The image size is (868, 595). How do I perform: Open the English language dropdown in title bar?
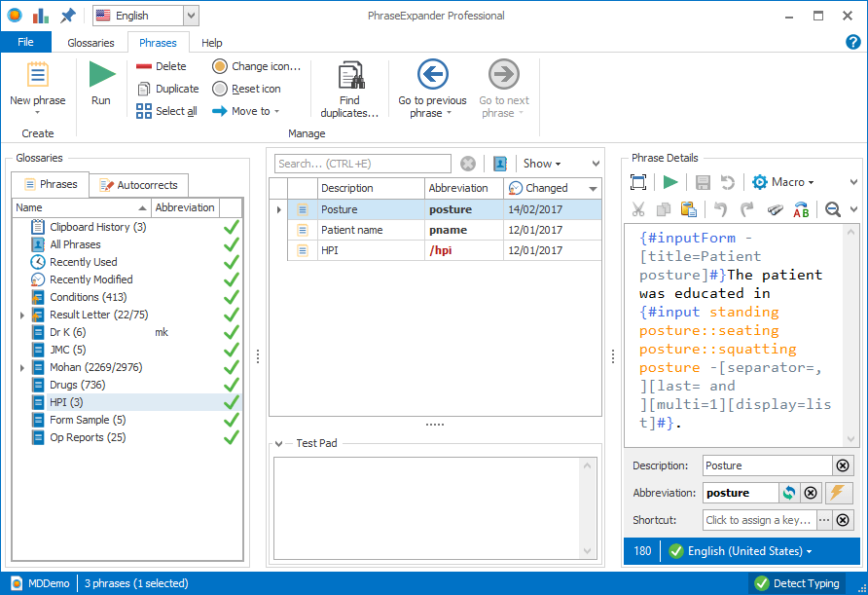pos(191,16)
